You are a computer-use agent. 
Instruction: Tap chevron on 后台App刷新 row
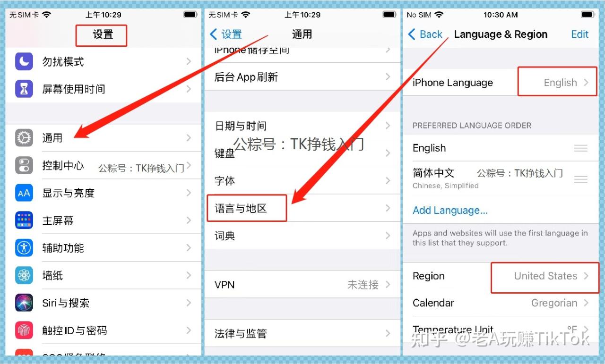tap(388, 76)
